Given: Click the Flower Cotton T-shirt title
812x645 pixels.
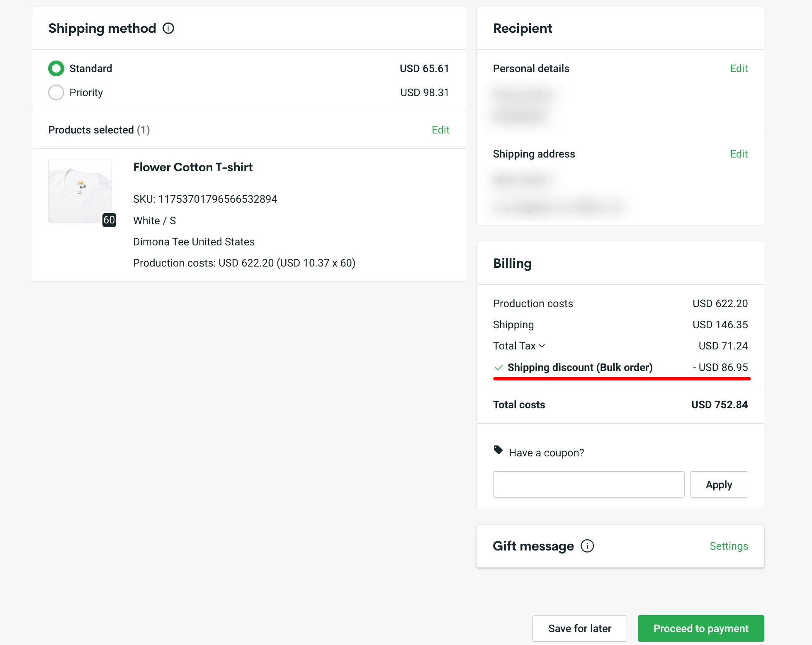Looking at the screenshot, I should pyautogui.click(x=193, y=167).
